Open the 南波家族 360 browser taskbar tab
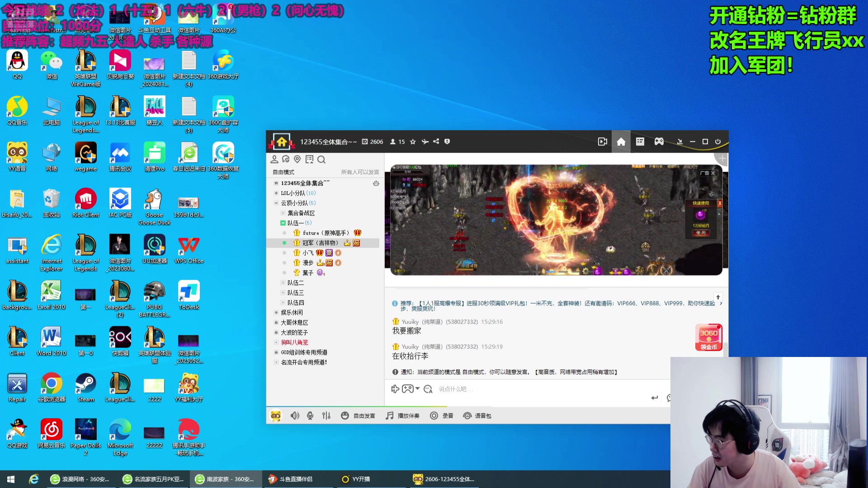Image resolution: width=868 pixels, height=488 pixels. tap(226, 479)
